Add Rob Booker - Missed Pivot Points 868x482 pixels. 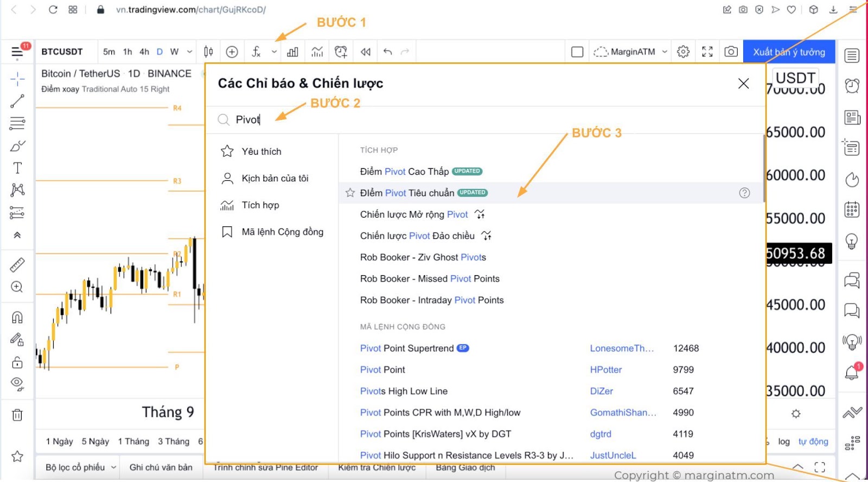pyautogui.click(x=430, y=278)
